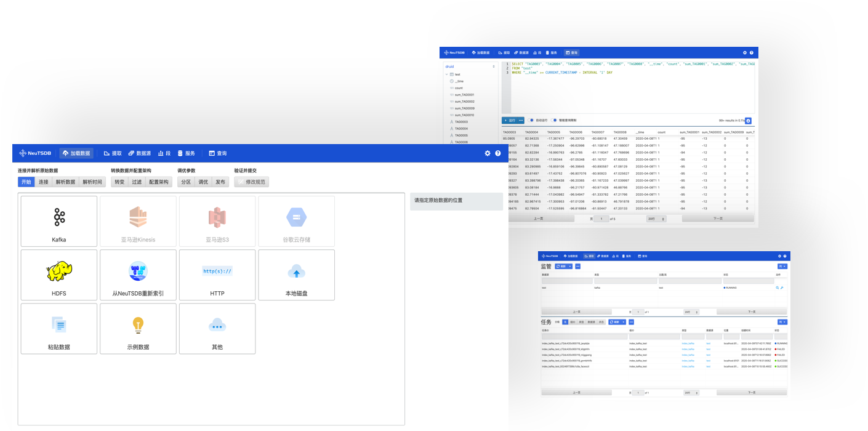The width and height of the screenshot is (868, 431).
Task: Choose the HDFS elephant tile
Action: 59,275
